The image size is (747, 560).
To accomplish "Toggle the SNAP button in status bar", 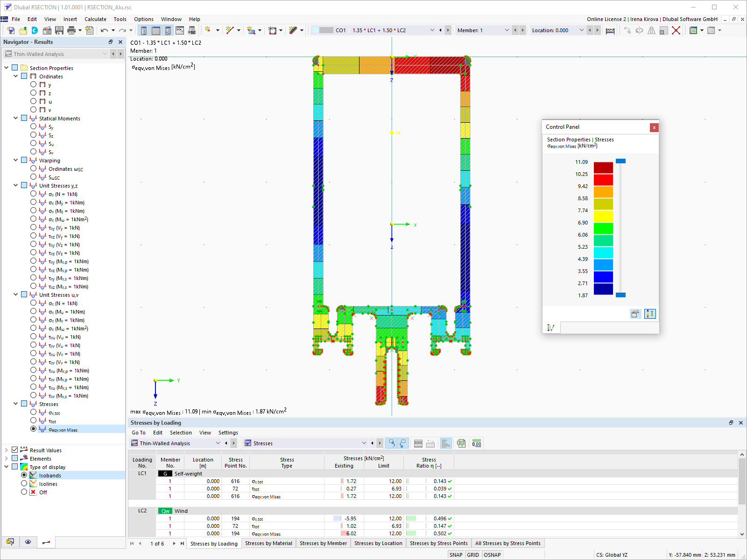I will click(456, 554).
